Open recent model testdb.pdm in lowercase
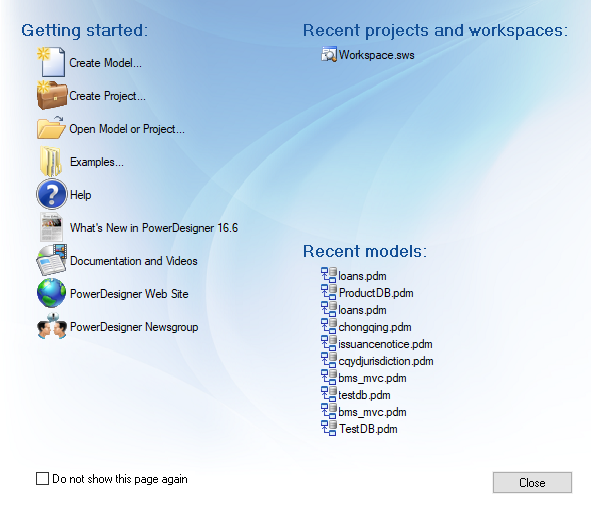The height and width of the screenshot is (509, 591). [x=364, y=395]
